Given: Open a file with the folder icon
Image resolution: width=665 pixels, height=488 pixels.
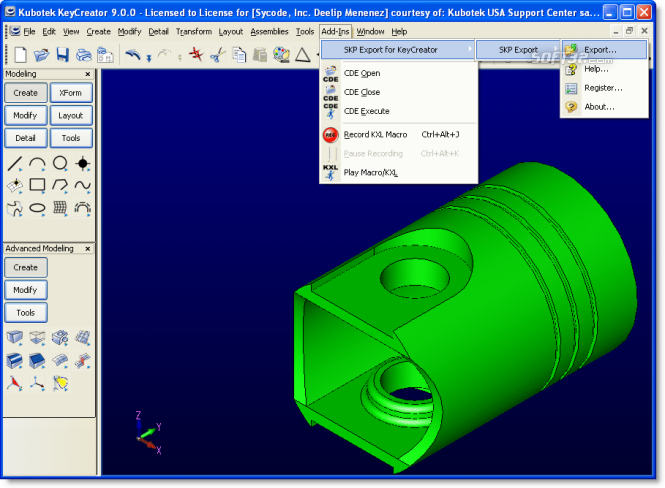Looking at the screenshot, I should [42, 55].
